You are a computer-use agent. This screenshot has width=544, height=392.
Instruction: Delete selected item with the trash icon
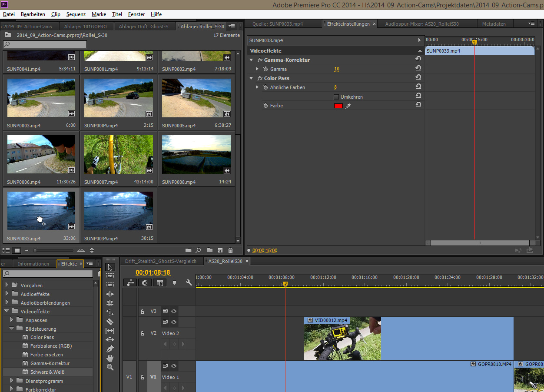click(x=231, y=250)
